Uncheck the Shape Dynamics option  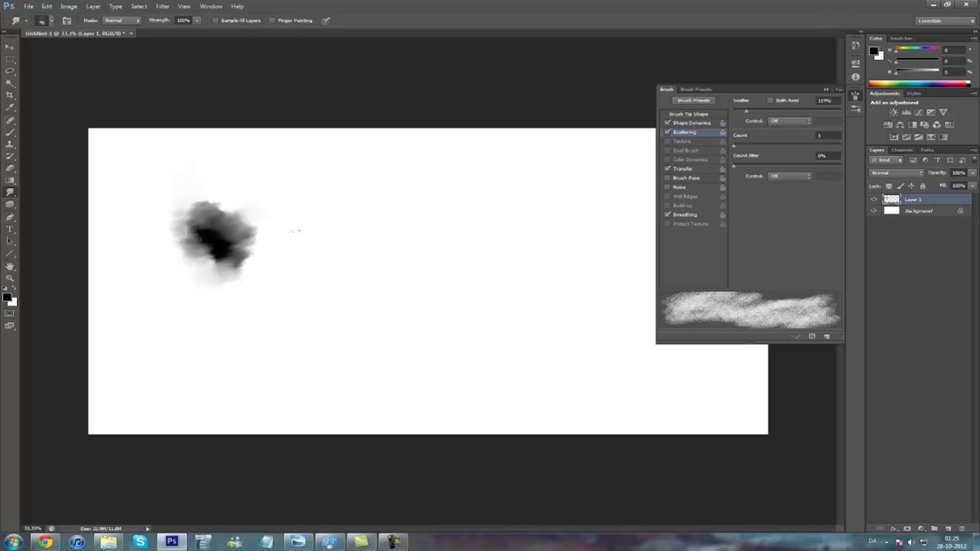(x=667, y=123)
